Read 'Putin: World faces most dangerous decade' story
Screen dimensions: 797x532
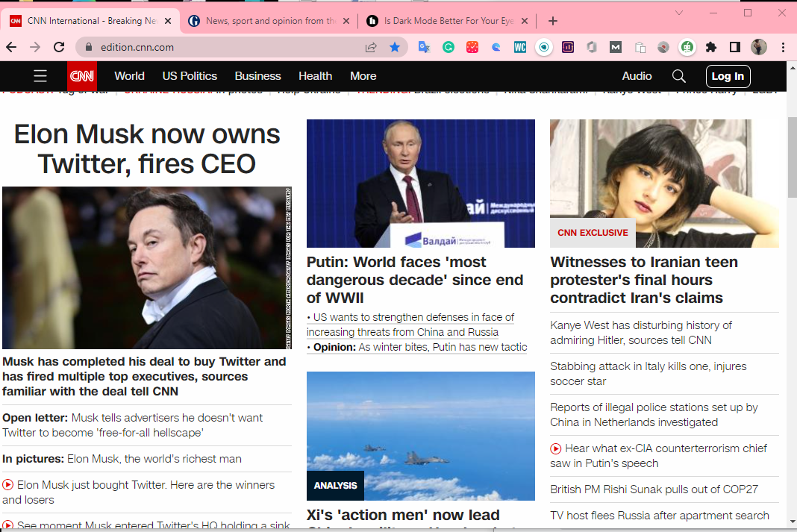click(415, 280)
